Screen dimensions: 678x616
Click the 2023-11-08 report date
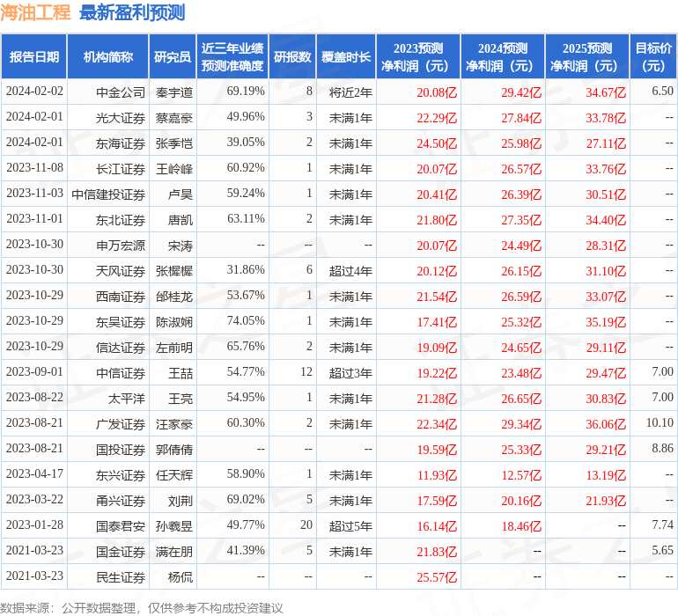point(34,168)
